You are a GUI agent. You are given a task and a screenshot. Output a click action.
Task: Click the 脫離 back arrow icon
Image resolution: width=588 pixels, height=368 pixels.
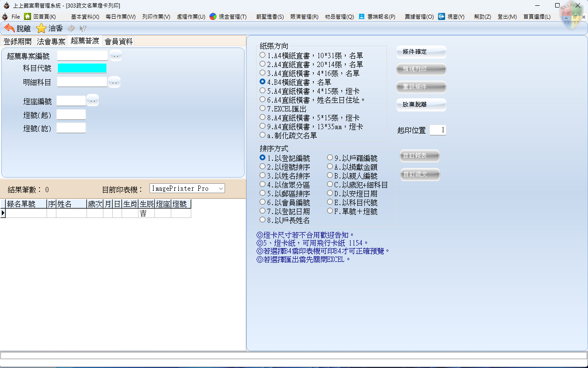click(x=9, y=28)
